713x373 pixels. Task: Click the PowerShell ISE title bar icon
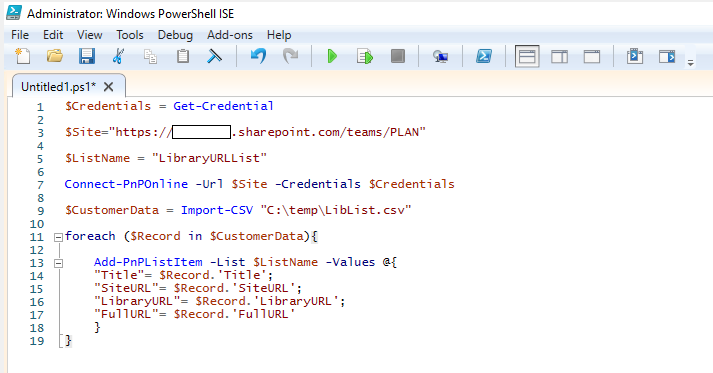coord(14,13)
